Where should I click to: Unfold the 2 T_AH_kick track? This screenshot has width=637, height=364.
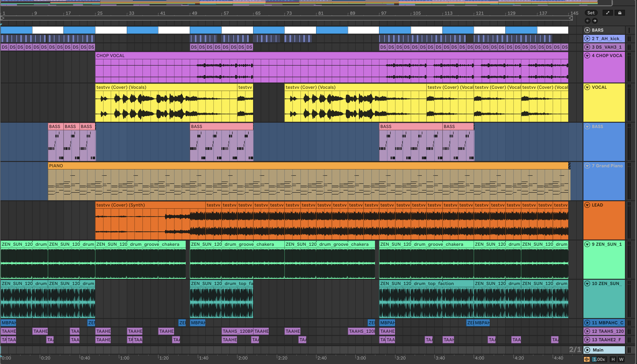pos(587,39)
